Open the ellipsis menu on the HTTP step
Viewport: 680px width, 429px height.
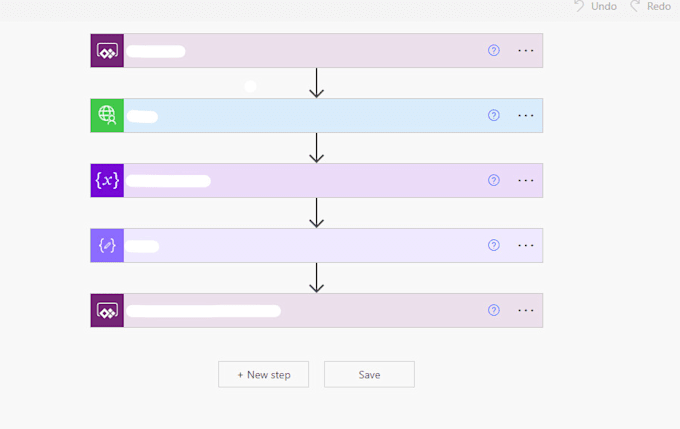526,116
